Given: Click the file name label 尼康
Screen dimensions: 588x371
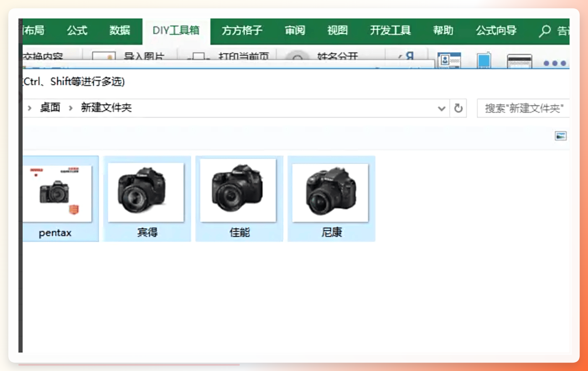Looking at the screenshot, I should tap(332, 232).
